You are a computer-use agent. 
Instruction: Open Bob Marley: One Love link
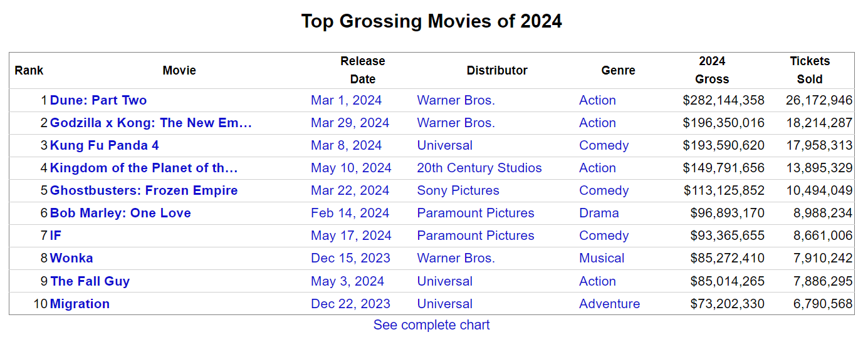[120, 213]
